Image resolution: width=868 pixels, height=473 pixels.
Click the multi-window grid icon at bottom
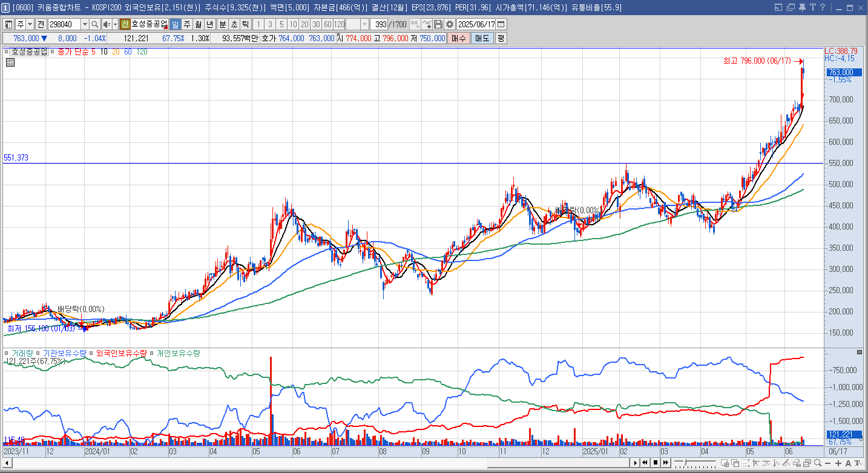[725, 463]
